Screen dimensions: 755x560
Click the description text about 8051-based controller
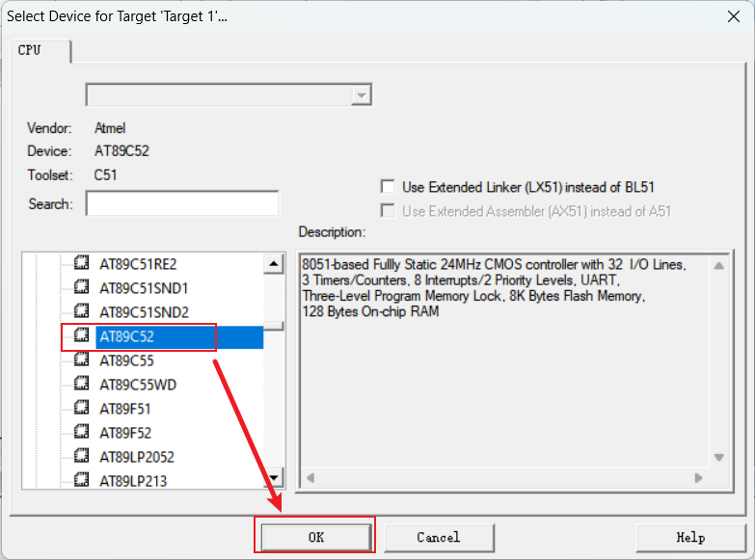click(x=494, y=288)
